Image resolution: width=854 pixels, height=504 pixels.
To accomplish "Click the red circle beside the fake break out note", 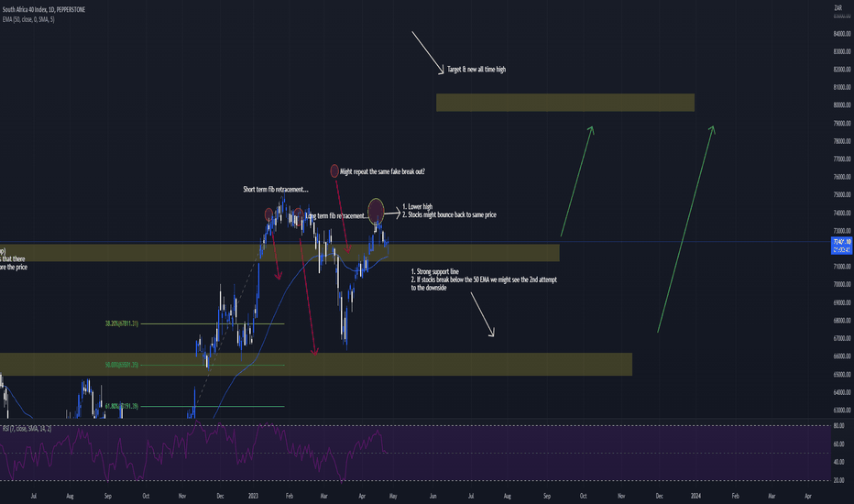I will (x=334, y=171).
